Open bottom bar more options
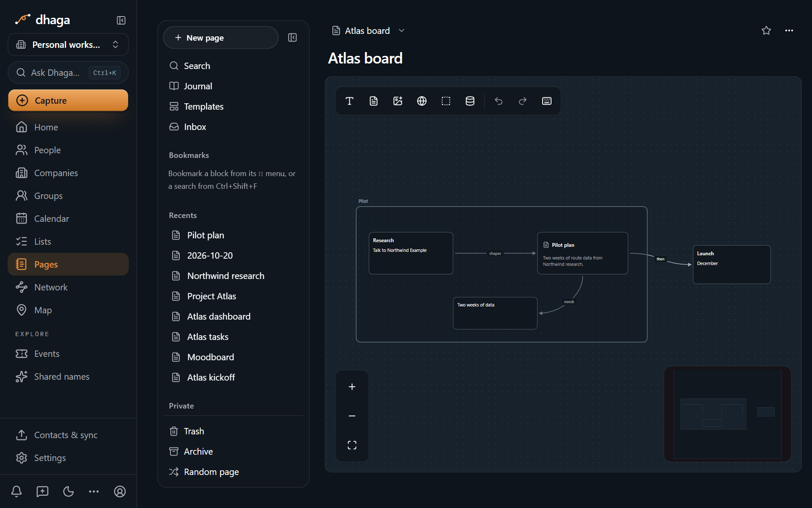The height and width of the screenshot is (508, 812). click(x=94, y=491)
